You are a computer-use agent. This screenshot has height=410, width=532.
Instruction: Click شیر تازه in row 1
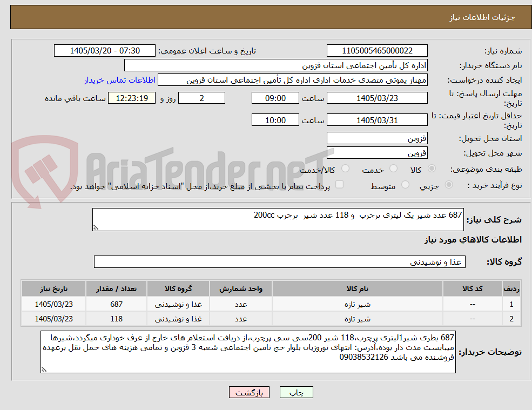[x=357, y=304]
